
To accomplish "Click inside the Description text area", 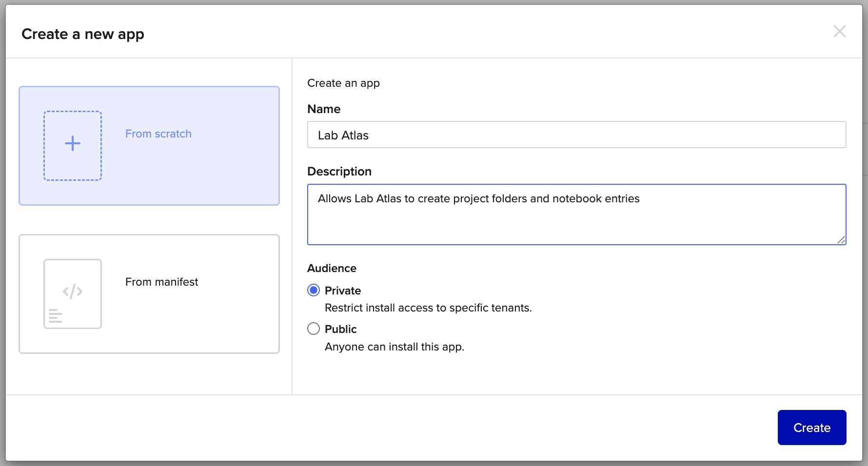I will click(577, 214).
